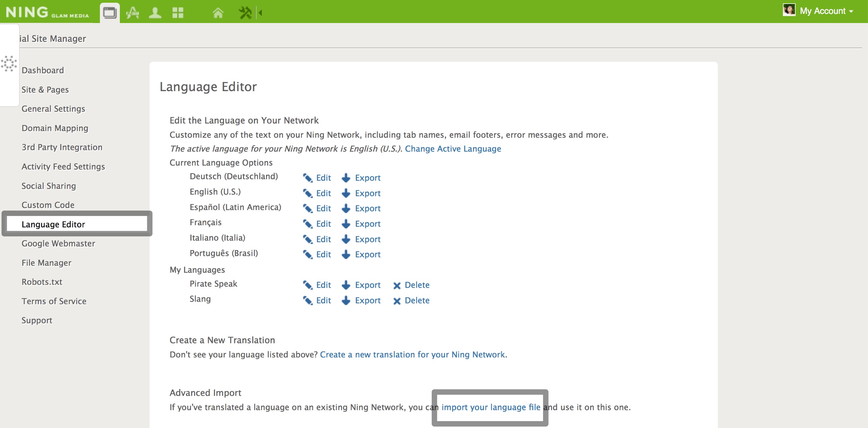Click import your language file link
The height and width of the screenshot is (428, 868).
491,407
